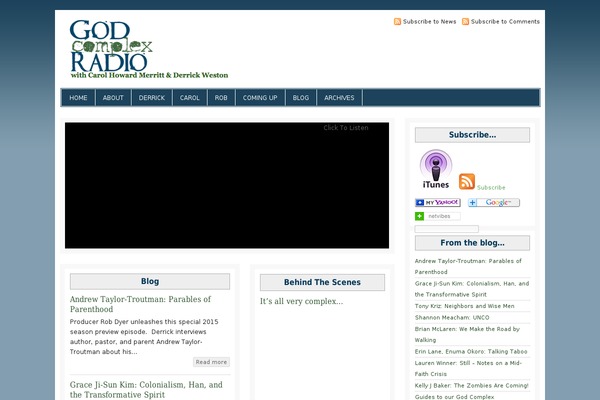Open the Archives menu item
The height and width of the screenshot is (400, 600).
coord(339,98)
